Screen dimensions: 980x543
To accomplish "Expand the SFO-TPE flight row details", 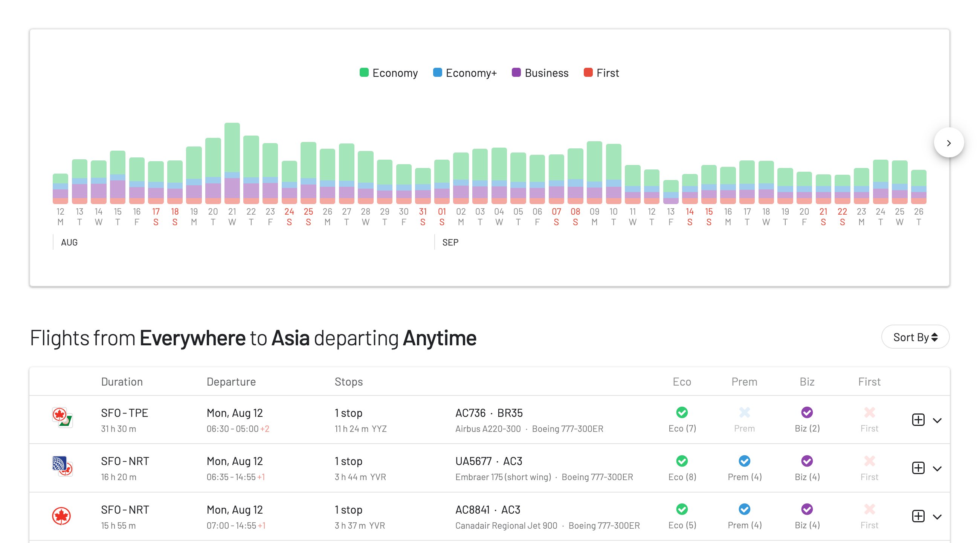I will click(x=937, y=420).
